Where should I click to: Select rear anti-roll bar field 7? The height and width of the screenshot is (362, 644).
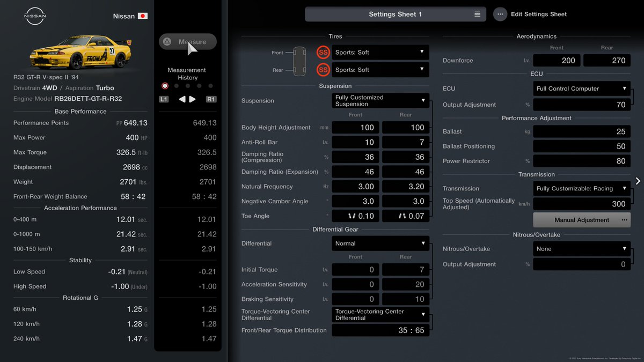pos(406,142)
